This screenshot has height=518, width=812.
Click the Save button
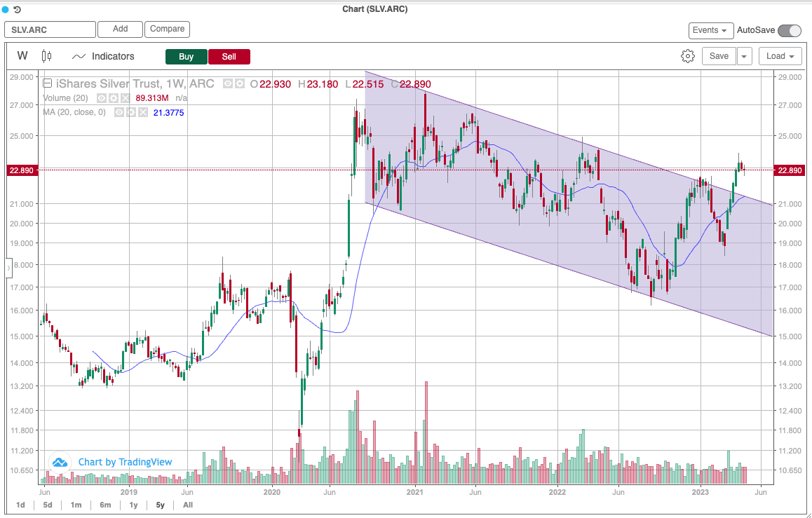coord(719,56)
